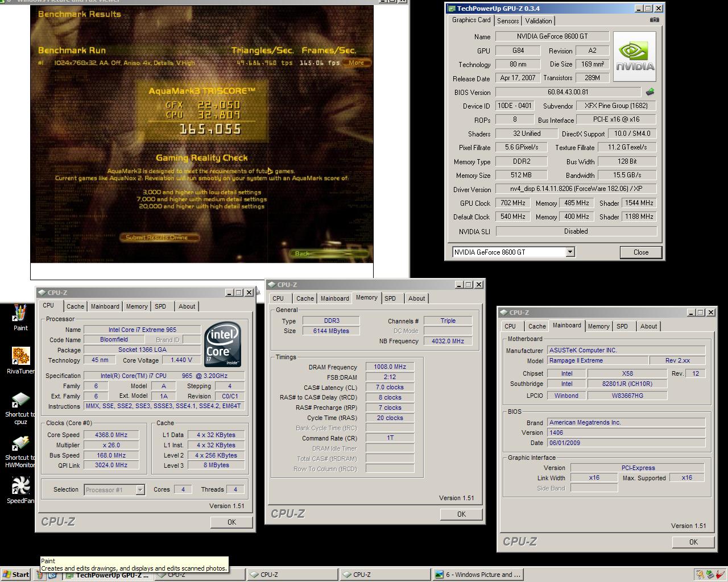Click the BIOS date 06/01/2009 field
The width and height of the screenshot is (728, 582).
(626, 443)
